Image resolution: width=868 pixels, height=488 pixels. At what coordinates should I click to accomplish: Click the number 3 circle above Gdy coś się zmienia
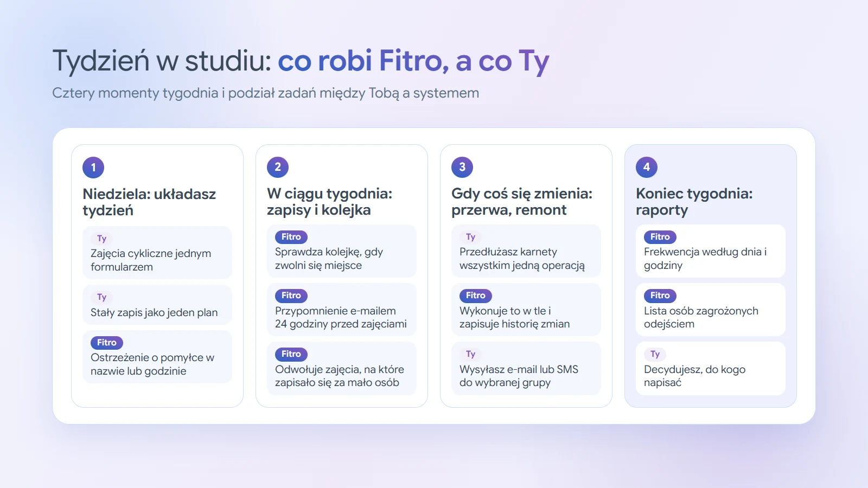[462, 166]
